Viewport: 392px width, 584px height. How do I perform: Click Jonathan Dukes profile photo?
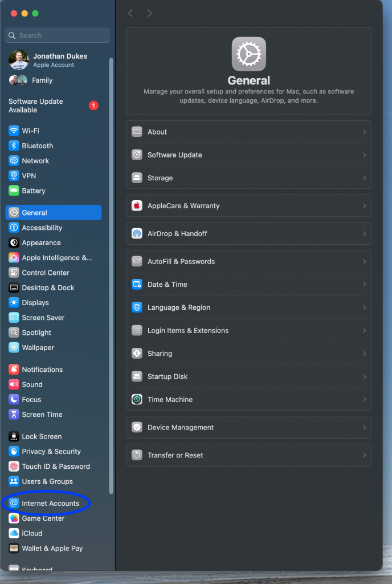19,60
